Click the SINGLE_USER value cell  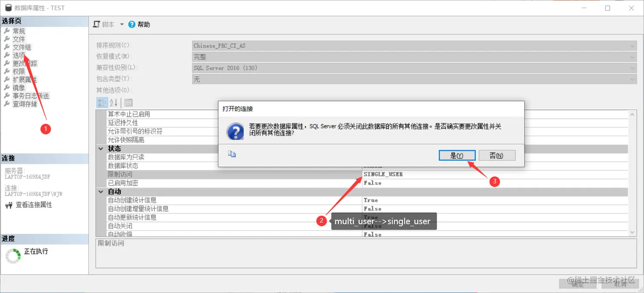coord(495,175)
